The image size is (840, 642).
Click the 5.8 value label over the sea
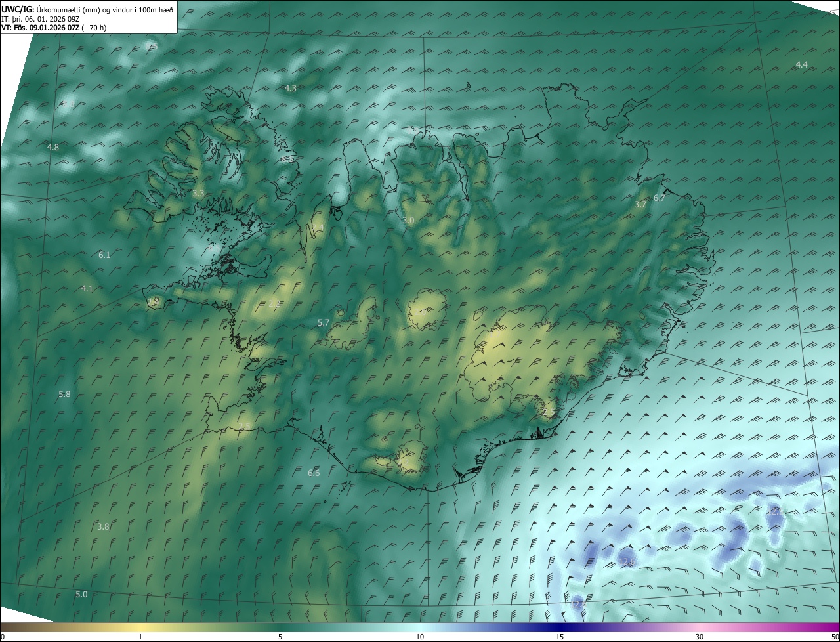[x=64, y=394]
